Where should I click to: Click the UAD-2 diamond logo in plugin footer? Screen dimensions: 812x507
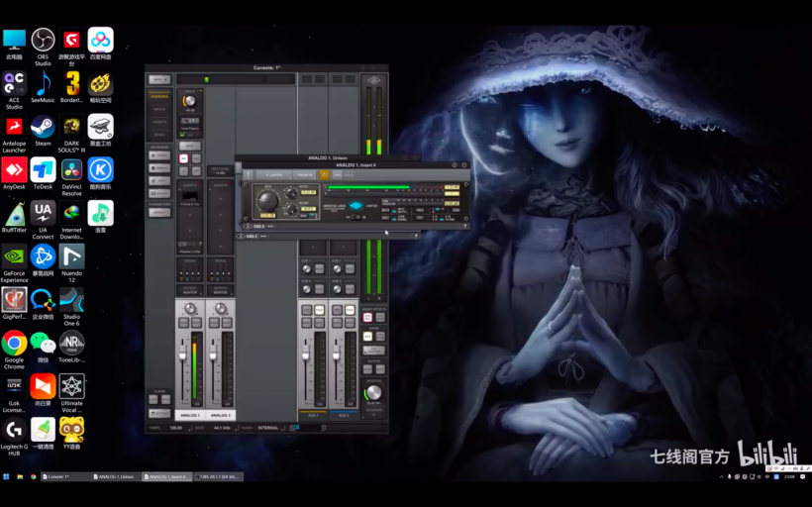[248, 227]
